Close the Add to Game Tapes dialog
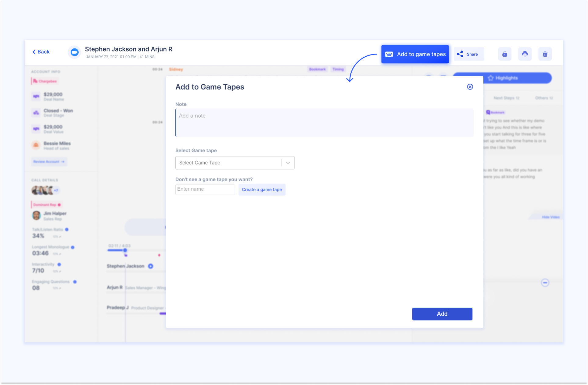The width and height of the screenshot is (588, 385). pos(470,87)
